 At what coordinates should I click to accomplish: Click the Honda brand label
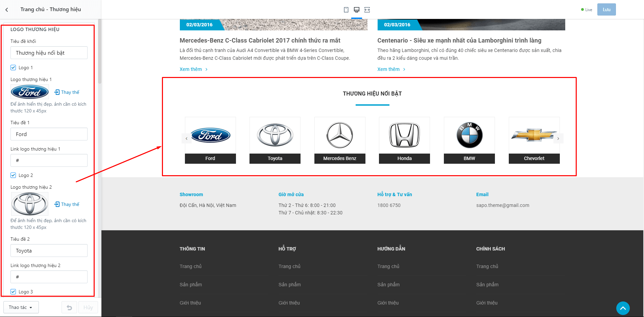(x=405, y=158)
